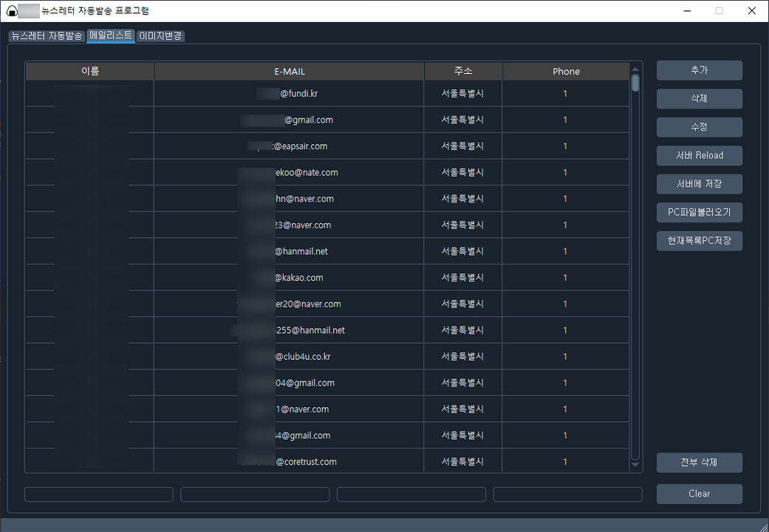
Task: Open the 이미지변경 tab
Action: (x=160, y=36)
